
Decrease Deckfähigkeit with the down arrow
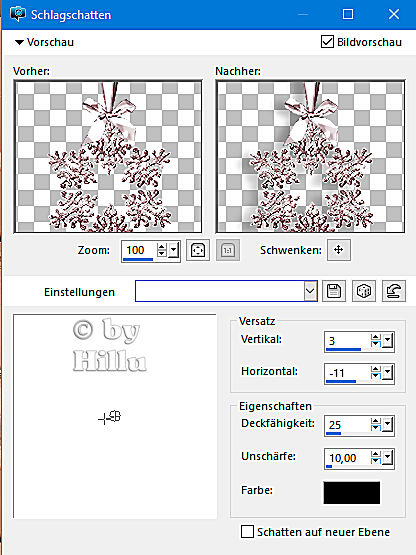click(376, 428)
